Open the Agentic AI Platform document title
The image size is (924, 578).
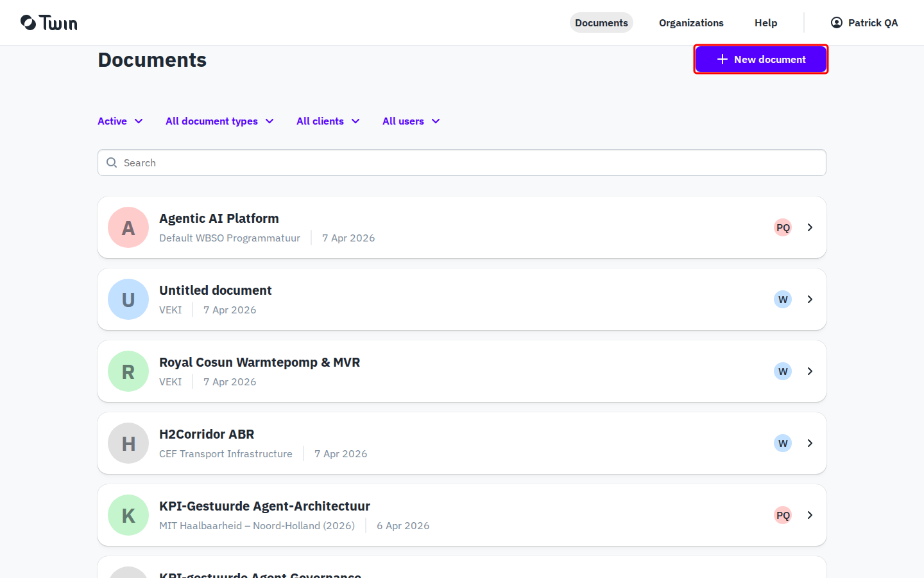219,218
